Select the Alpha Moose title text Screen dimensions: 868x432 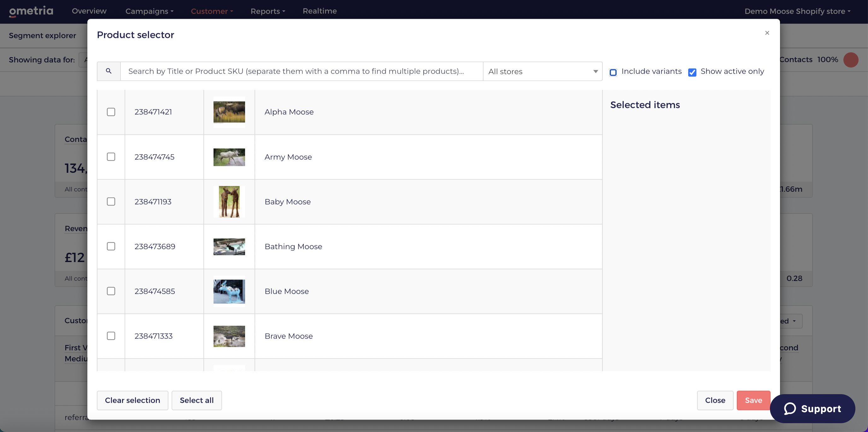click(x=289, y=112)
